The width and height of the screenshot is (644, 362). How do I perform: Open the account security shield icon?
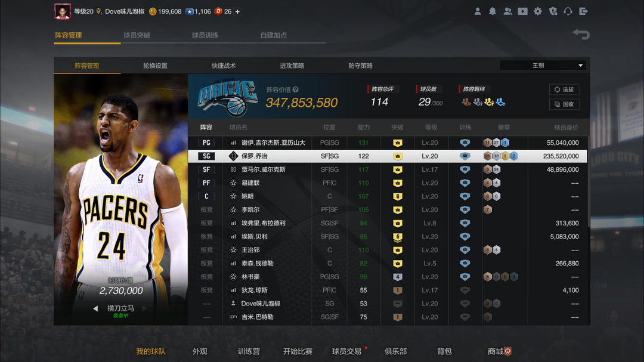pos(553,11)
